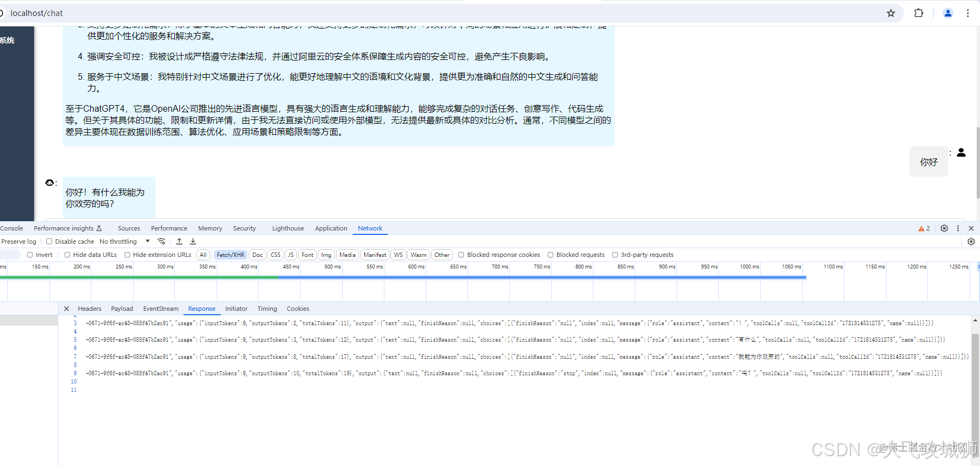View the request Headers tab
The width and height of the screenshot is (980, 466).
point(90,309)
